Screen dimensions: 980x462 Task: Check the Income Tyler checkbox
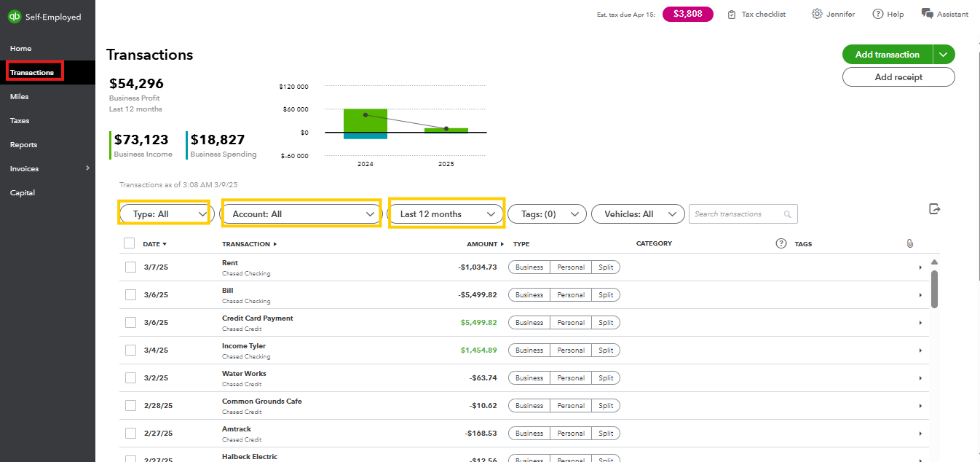130,351
